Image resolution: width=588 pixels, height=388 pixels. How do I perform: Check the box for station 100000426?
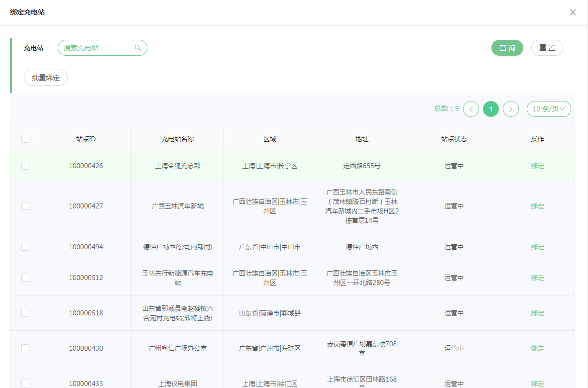25,166
